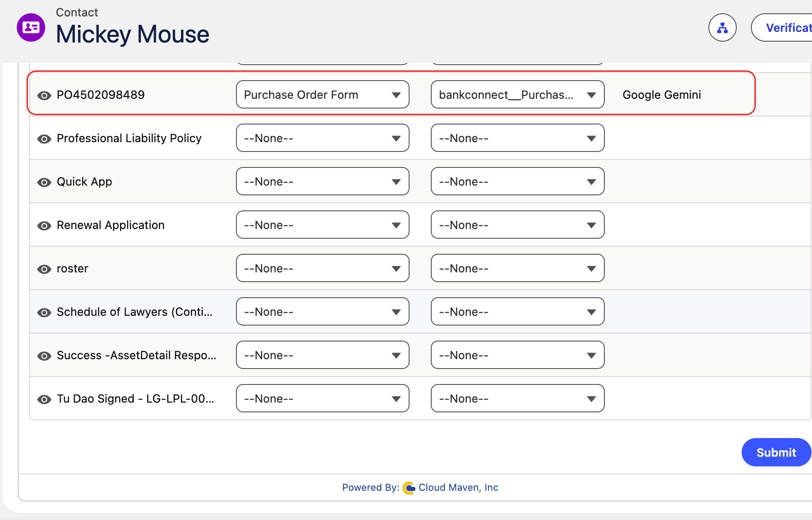Open first dropdown for Renewal Application

pyautogui.click(x=323, y=225)
